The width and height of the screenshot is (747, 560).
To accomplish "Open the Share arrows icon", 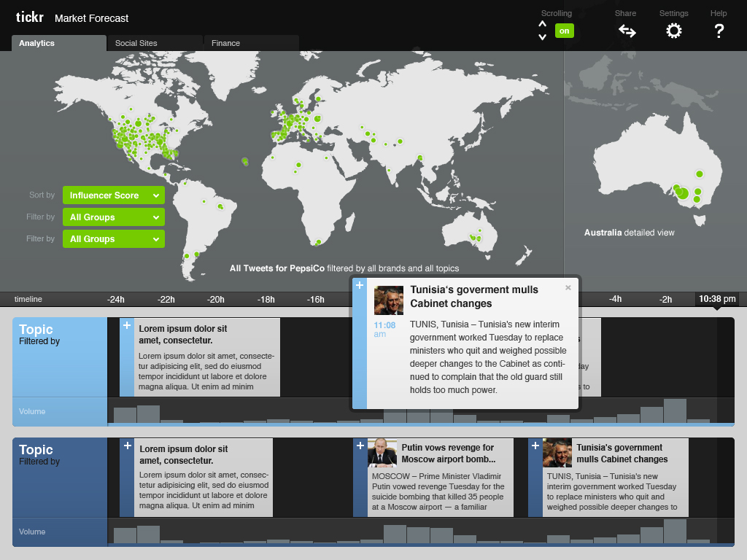I will 627,31.
